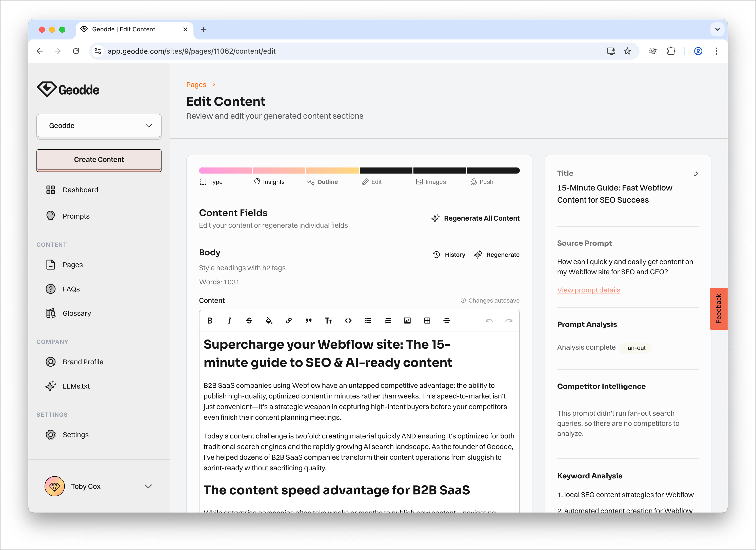The width and height of the screenshot is (756, 550).
Task: Open the text size dropdown in toolbar
Action: 328,321
